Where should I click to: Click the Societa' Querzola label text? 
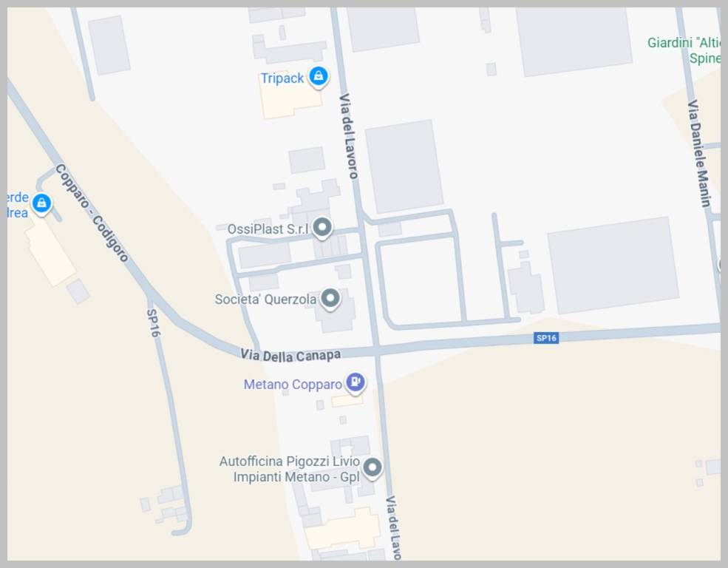point(265,300)
